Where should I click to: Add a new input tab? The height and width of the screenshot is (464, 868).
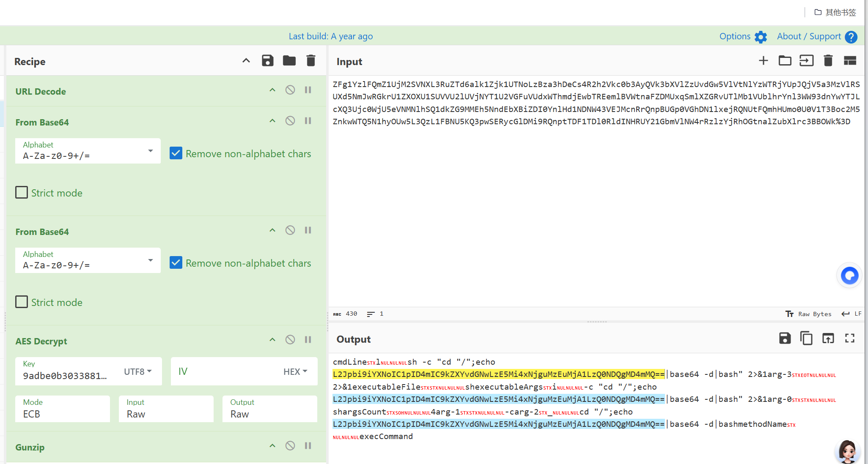[763, 61]
